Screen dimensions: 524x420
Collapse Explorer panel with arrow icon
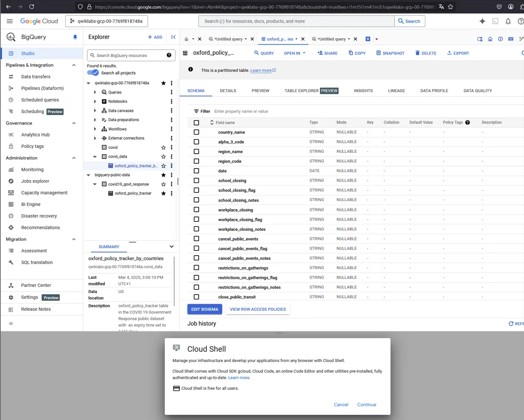(x=173, y=37)
